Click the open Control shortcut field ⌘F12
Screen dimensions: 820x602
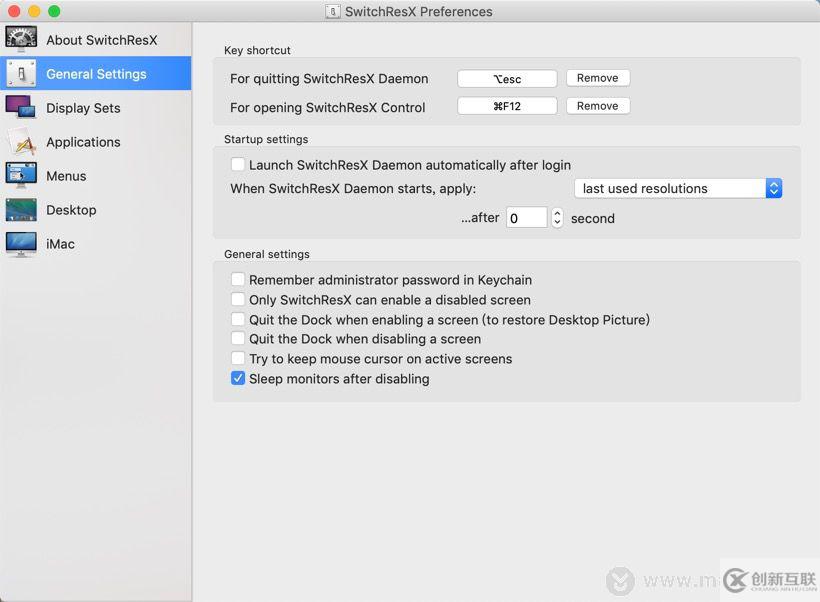pyautogui.click(x=507, y=106)
